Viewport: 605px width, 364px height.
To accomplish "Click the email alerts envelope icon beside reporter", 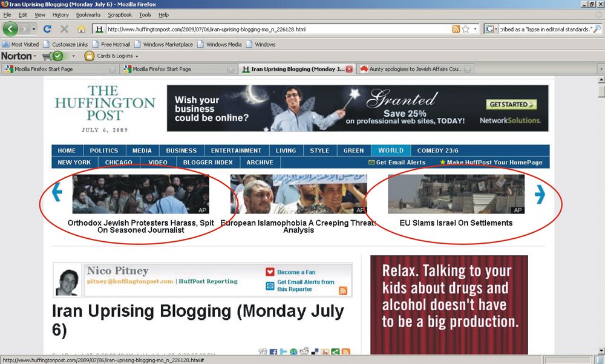I will 270,286.
